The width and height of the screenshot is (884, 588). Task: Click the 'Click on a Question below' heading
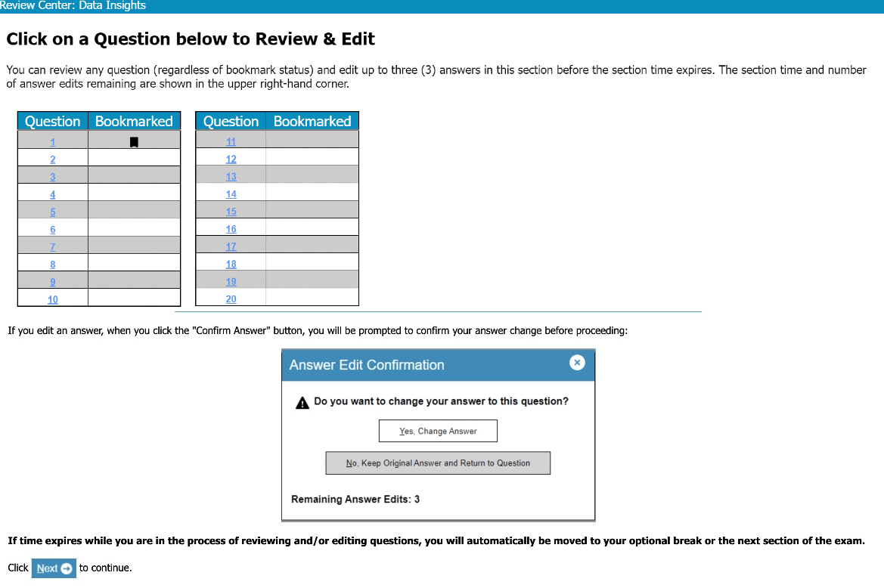191,39
